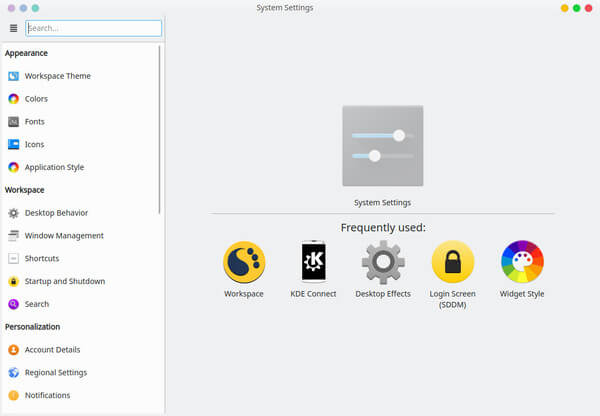
Task: Click the Icons sidebar icon
Action: (x=13, y=144)
